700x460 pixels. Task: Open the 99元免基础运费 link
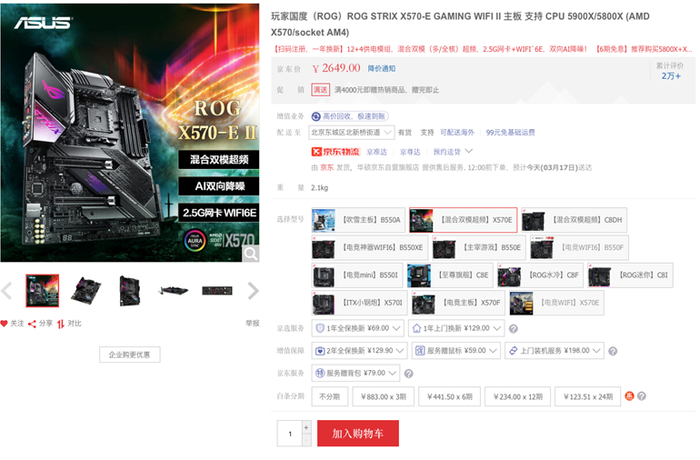point(510,133)
